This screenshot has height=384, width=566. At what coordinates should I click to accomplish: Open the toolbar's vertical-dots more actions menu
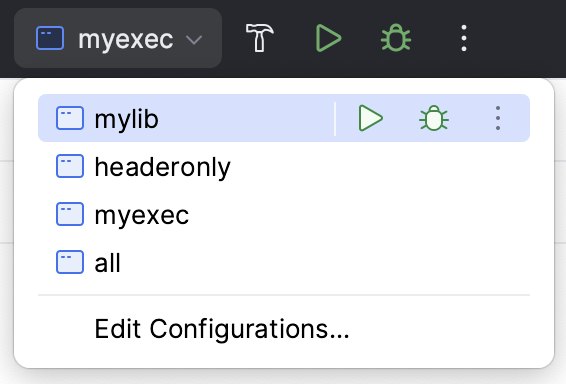[464, 38]
